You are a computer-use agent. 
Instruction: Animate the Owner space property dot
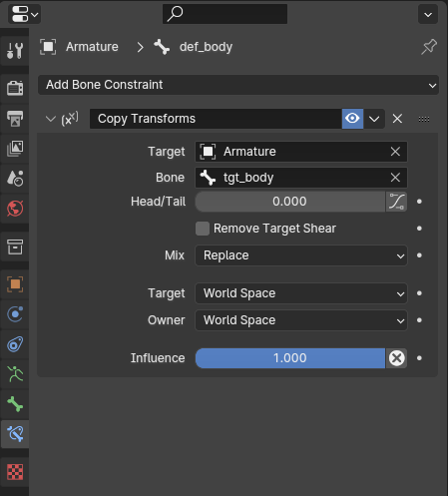419,320
